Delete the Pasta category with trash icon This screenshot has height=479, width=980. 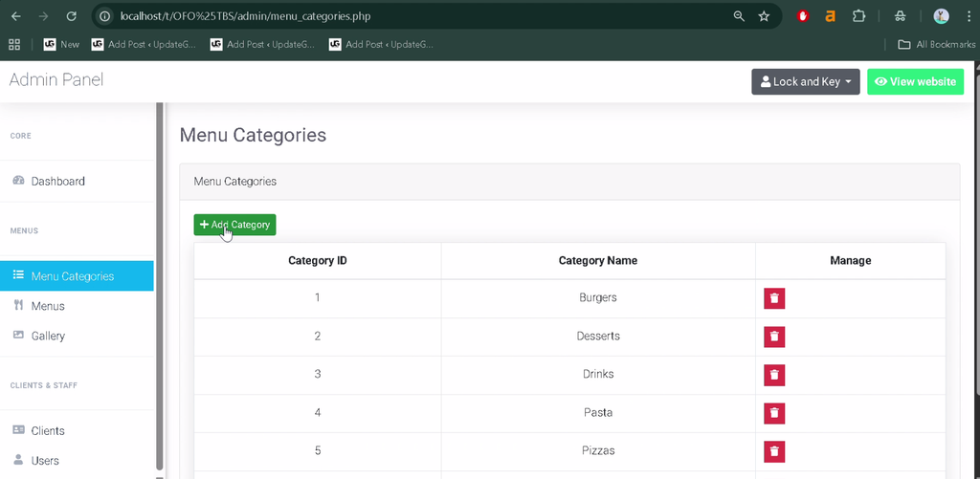pyautogui.click(x=774, y=413)
